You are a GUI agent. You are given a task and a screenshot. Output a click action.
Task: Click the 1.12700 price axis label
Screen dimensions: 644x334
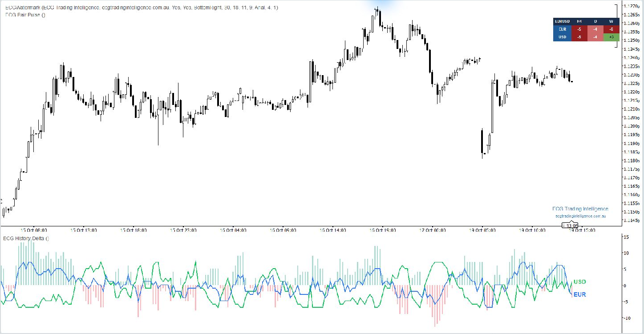pos(631,6)
